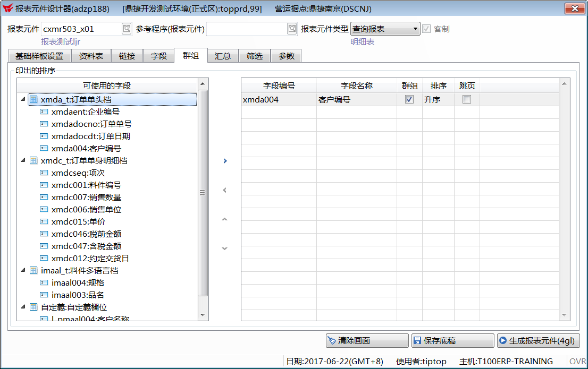Select the 群组 tab
The image size is (588, 369).
(191, 55)
